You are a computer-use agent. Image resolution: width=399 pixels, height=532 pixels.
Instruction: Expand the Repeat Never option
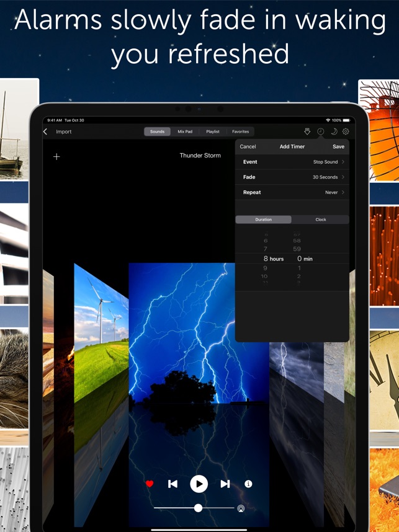tap(292, 192)
